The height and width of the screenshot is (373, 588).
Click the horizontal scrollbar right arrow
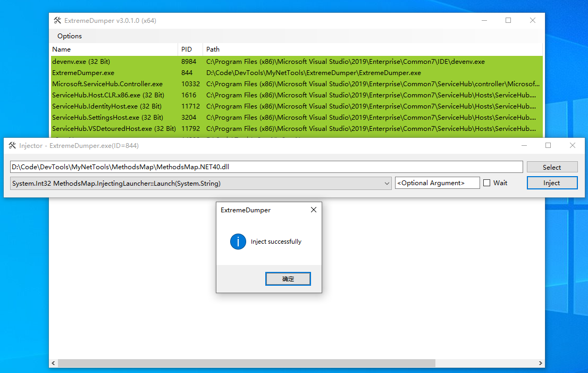540,363
